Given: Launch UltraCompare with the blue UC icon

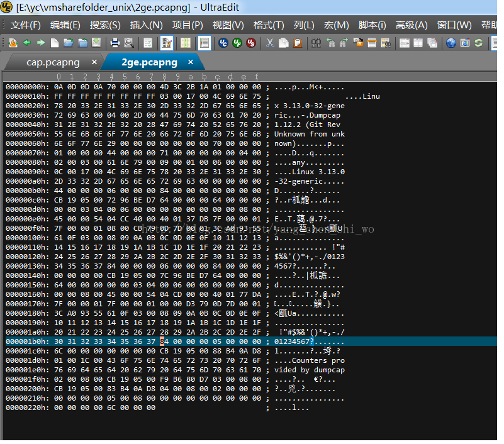Looking at the screenshot, I should tap(223, 43).
